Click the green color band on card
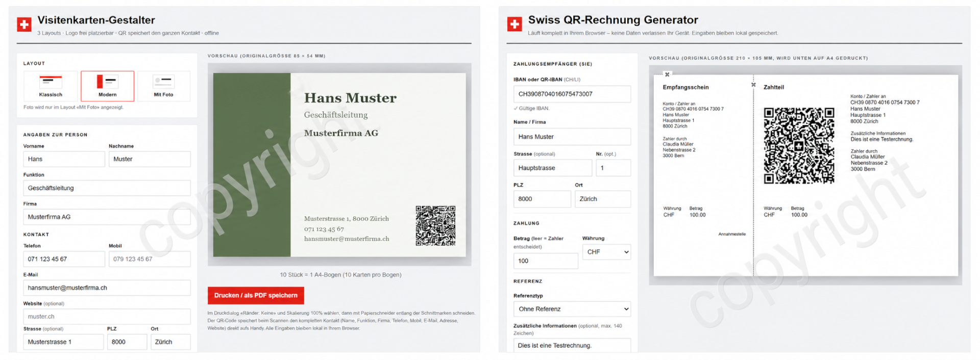 coord(252,165)
